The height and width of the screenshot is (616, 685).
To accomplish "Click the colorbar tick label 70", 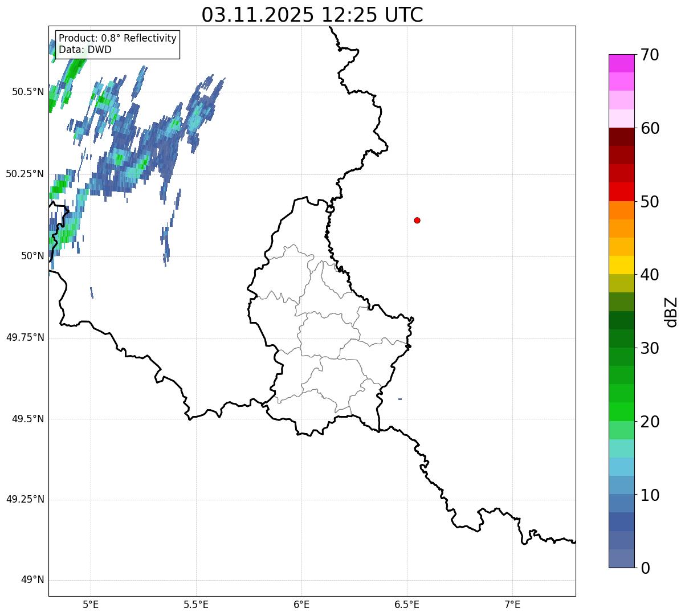I will (x=650, y=55).
